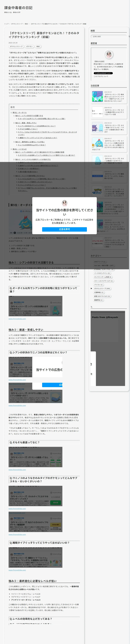The height and width of the screenshot is (644, 130).
Task: Jump to 強み③：最終進化に必要なレベルが低い in contents
Action: coord(30,142)
